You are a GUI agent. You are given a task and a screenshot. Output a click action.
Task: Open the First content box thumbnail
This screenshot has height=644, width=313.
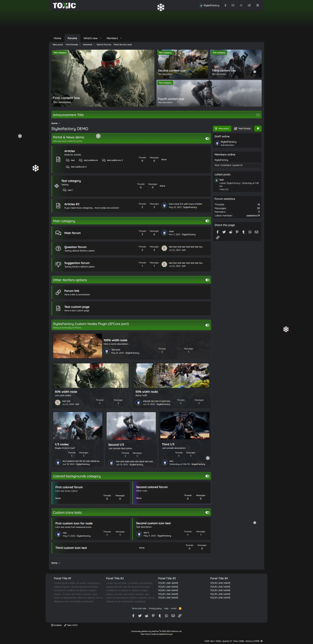point(103,78)
